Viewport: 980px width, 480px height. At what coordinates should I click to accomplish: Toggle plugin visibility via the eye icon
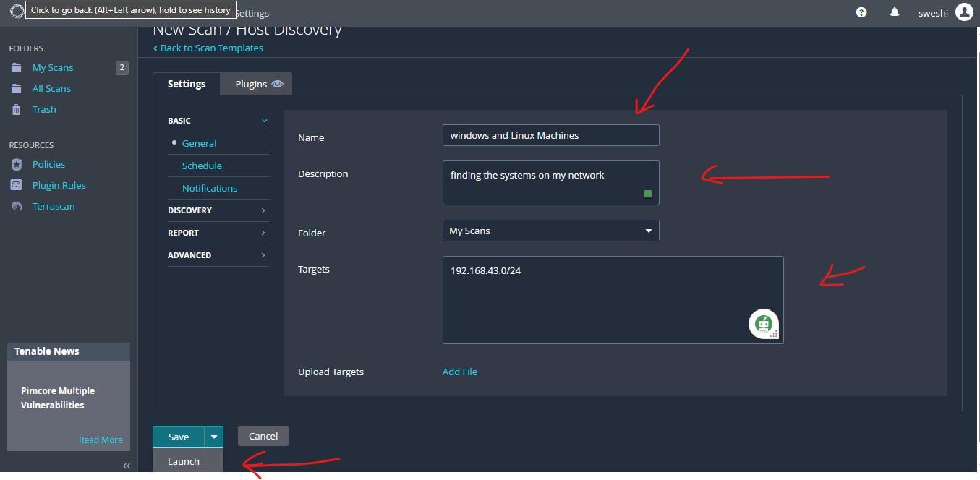[276, 84]
